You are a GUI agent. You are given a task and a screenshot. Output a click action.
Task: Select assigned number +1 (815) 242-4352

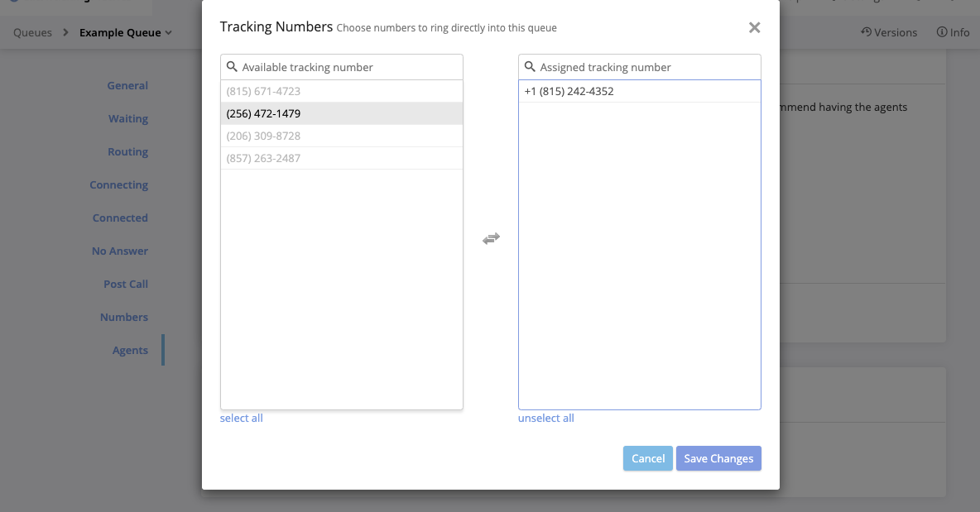pyautogui.click(x=569, y=91)
